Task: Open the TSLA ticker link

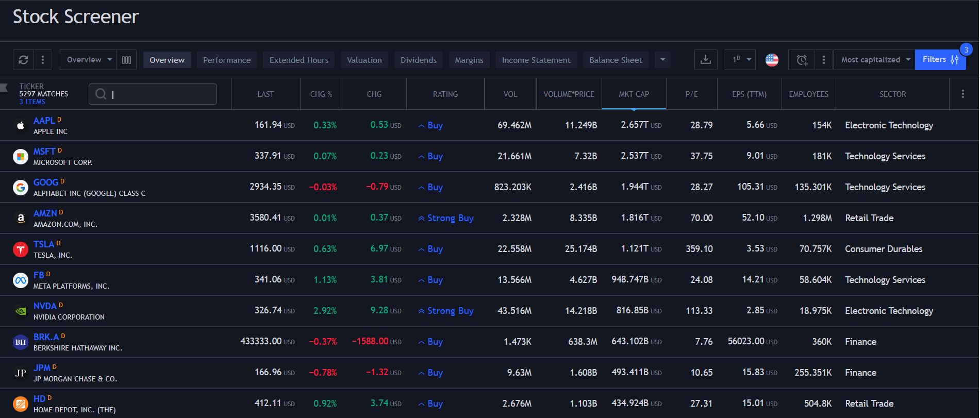Action: [44, 244]
